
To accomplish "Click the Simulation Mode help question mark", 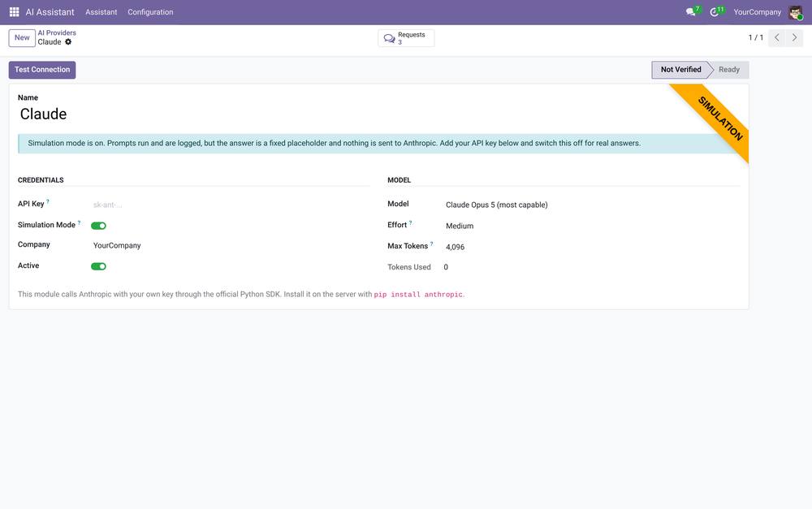I will tap(80, 222).
